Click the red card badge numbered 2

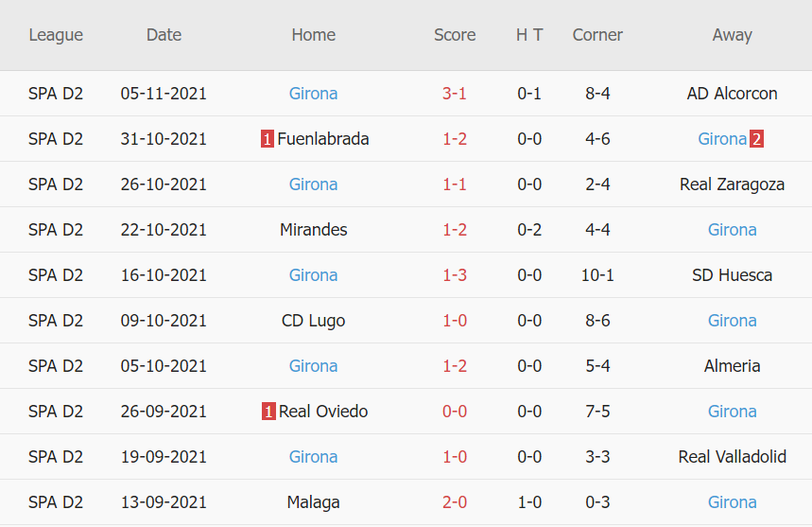point(756,139)
